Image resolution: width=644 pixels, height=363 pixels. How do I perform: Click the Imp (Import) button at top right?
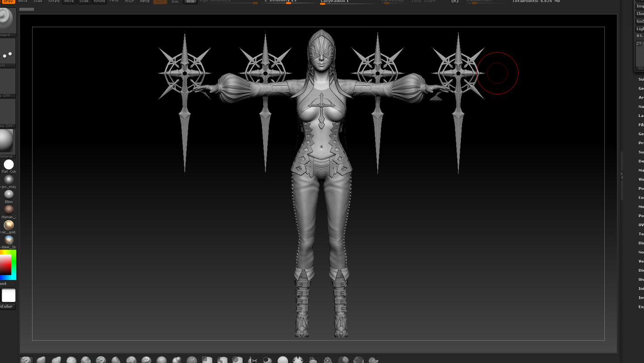640,6
